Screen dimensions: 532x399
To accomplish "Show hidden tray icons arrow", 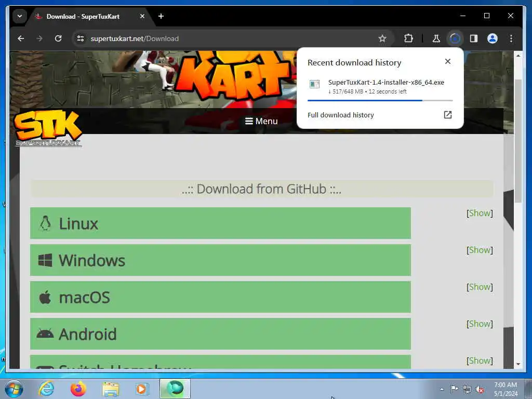I will click(x=442, y=389).
